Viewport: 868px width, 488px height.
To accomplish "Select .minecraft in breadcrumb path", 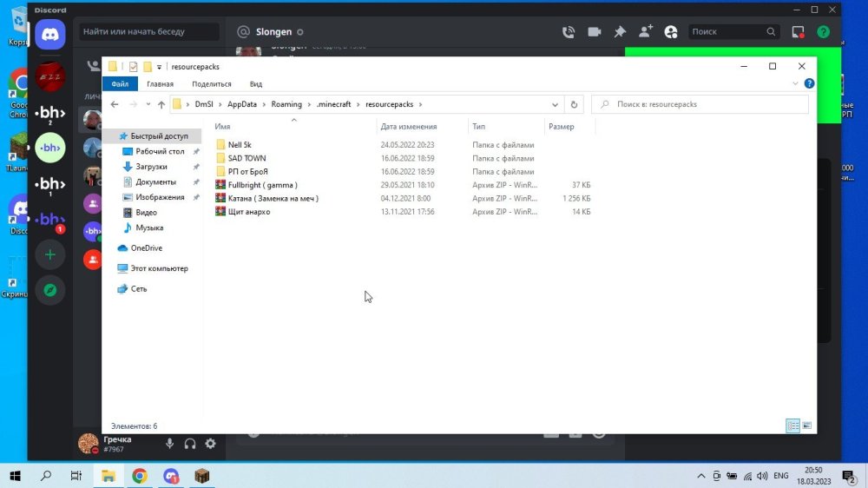I will coord(334,104).
